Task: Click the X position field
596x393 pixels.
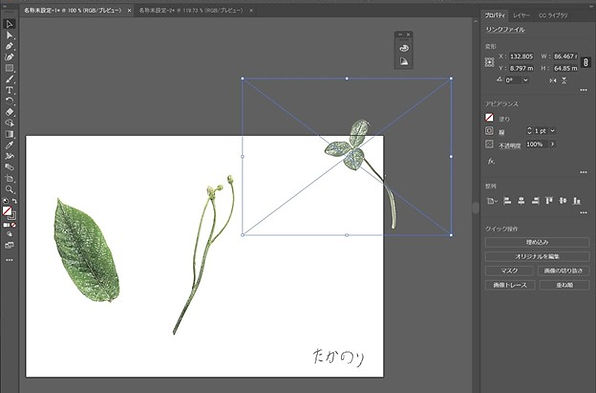Action: click(x=522, y=56)
